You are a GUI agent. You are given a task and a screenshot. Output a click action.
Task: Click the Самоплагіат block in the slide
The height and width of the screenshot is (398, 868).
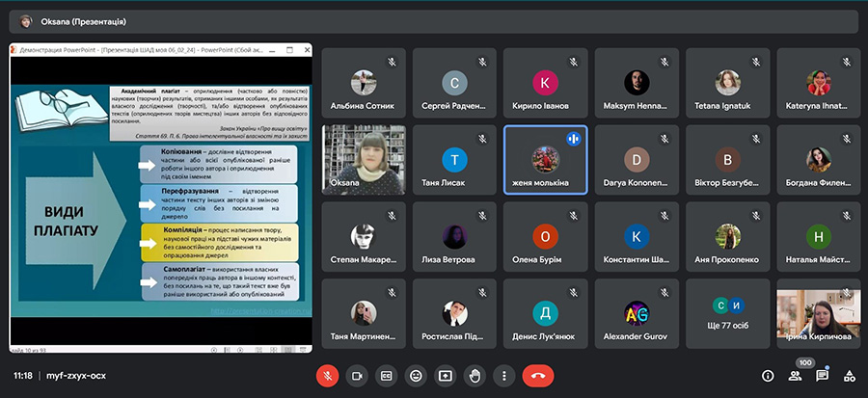coord(220,281)
